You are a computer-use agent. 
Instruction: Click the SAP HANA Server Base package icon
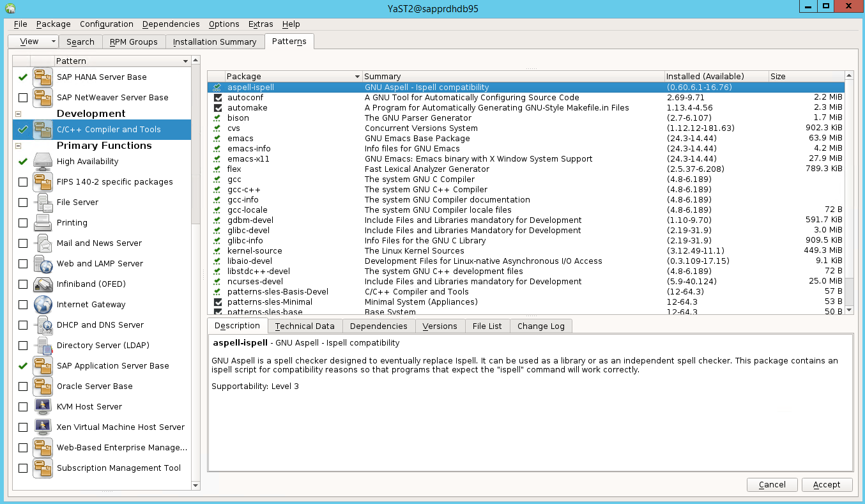coord(42,77)
